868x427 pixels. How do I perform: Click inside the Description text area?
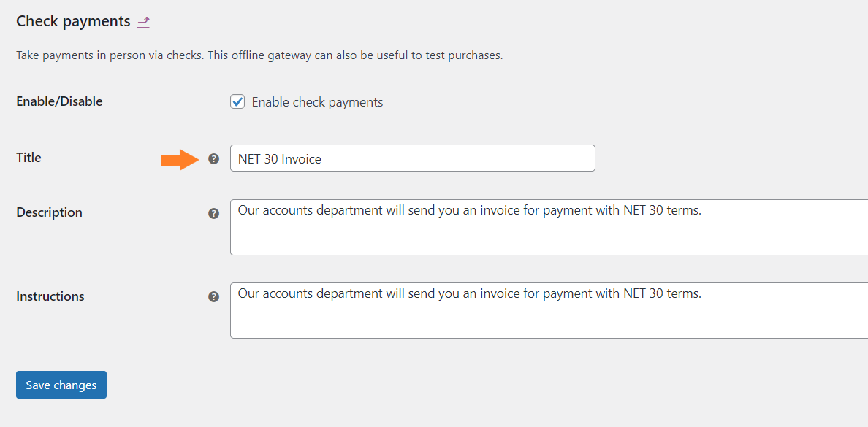(549, 227)
